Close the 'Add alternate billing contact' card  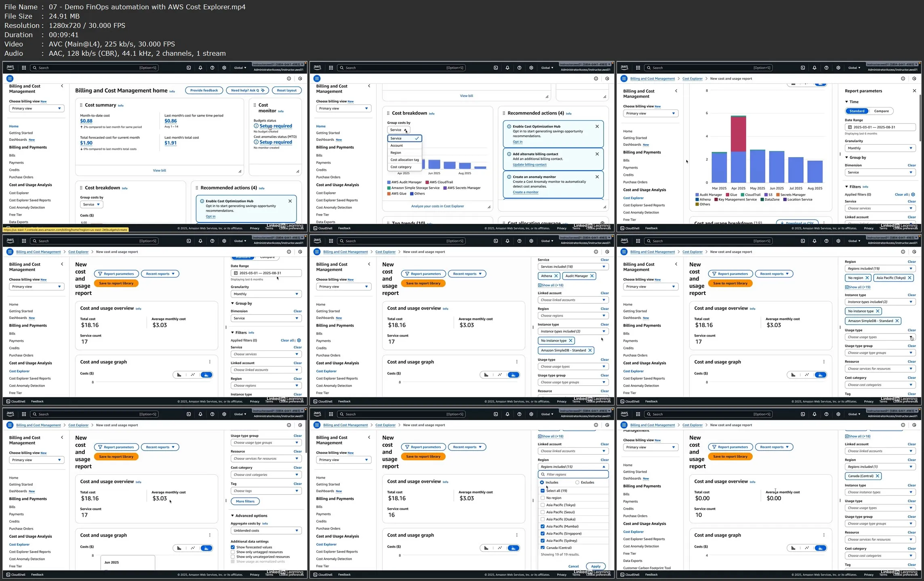pyautogui.click(x=597, y=154)
